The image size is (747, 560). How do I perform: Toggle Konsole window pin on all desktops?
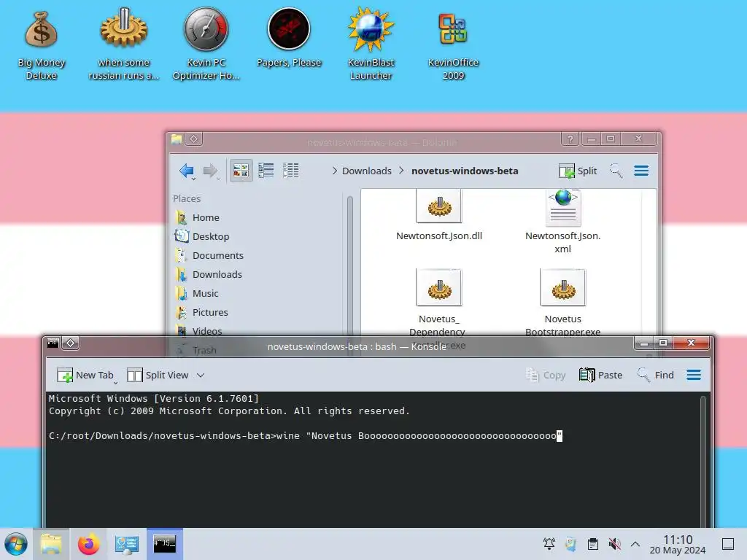[x=71, y=343]
